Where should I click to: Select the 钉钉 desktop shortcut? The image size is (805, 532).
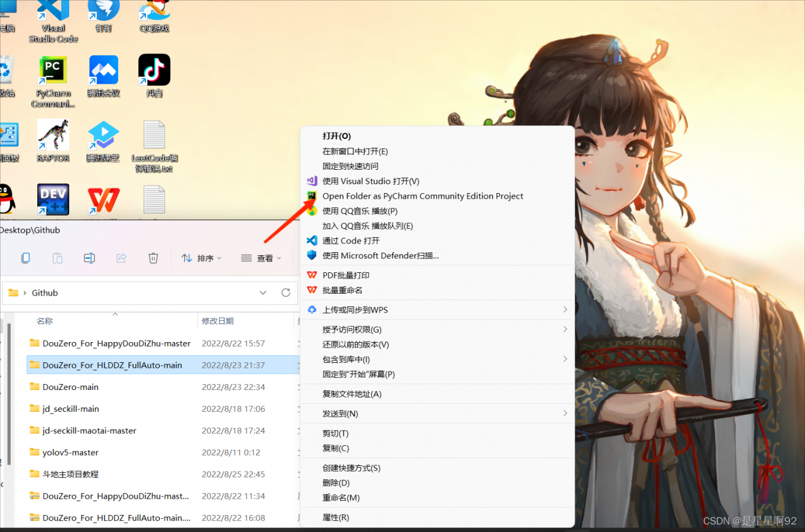coord(103,17)
